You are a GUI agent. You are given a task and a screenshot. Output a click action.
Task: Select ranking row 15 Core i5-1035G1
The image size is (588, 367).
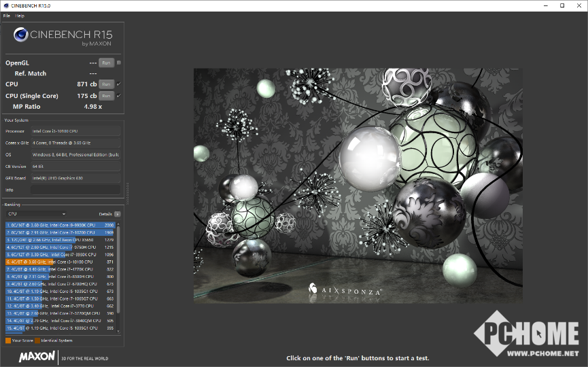60,328
